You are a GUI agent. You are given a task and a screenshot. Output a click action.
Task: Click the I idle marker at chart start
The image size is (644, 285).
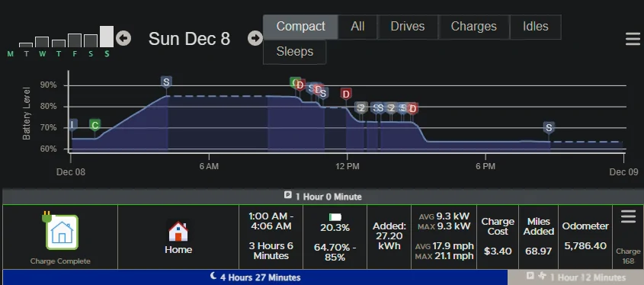(x=72, y=125)
